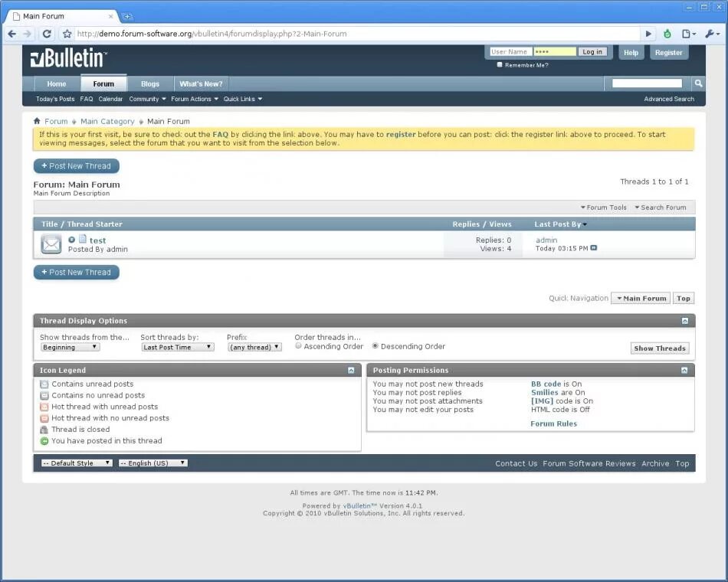Collapse the Posting Permissions panel

684,370
